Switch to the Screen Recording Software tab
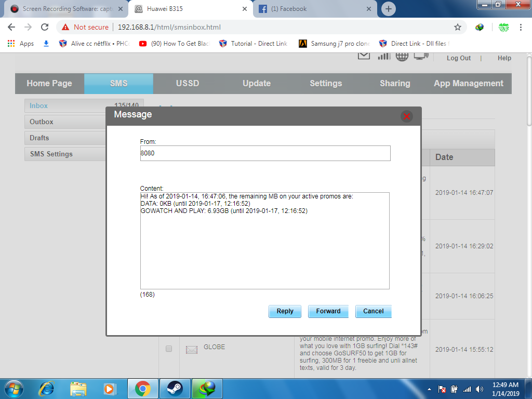This screenshot has height=399, width=532. click(66, 9)
